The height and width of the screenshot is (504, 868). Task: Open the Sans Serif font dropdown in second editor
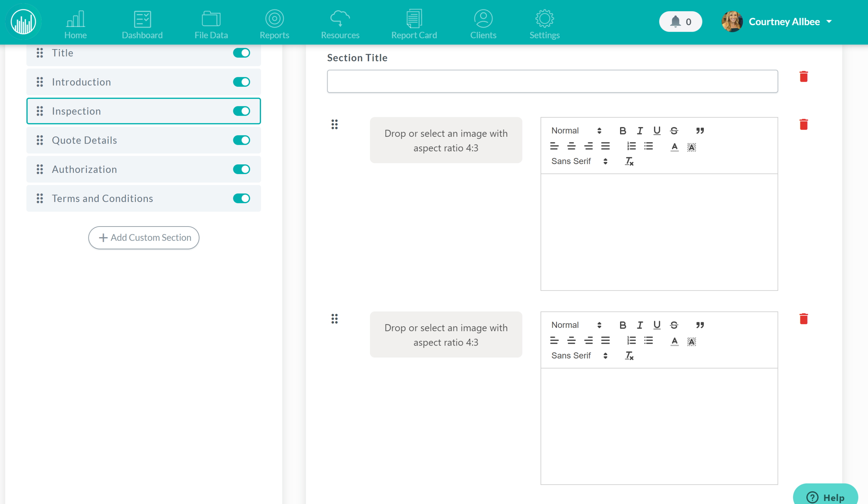[x=579, y=356]
